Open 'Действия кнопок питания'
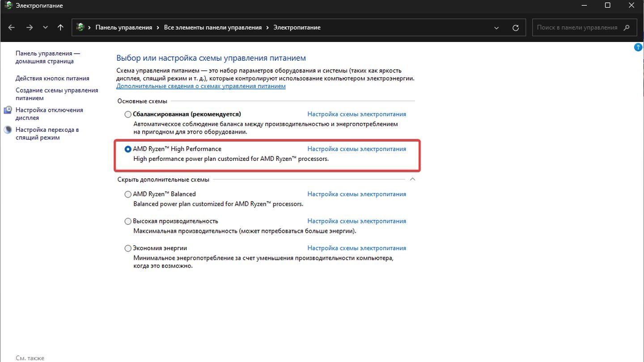The image size is (644, 362). pos(52,78)
